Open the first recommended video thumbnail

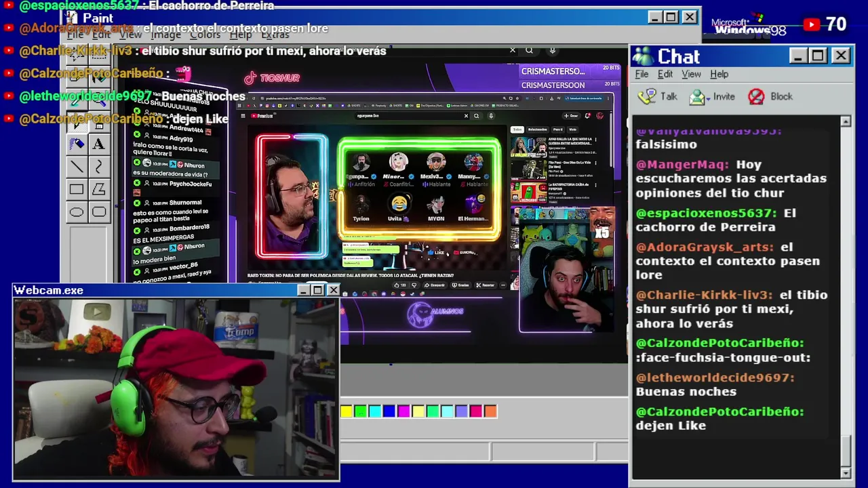528,146
